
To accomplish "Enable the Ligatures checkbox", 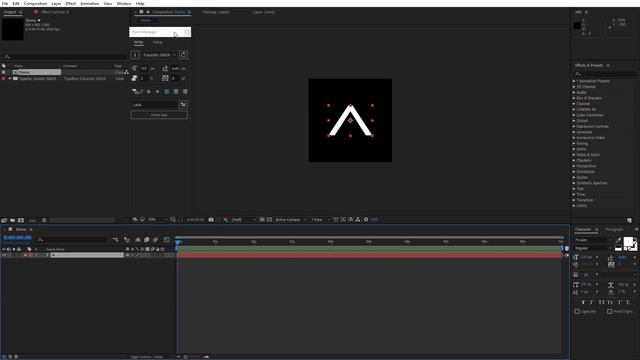I will (577, 311).
